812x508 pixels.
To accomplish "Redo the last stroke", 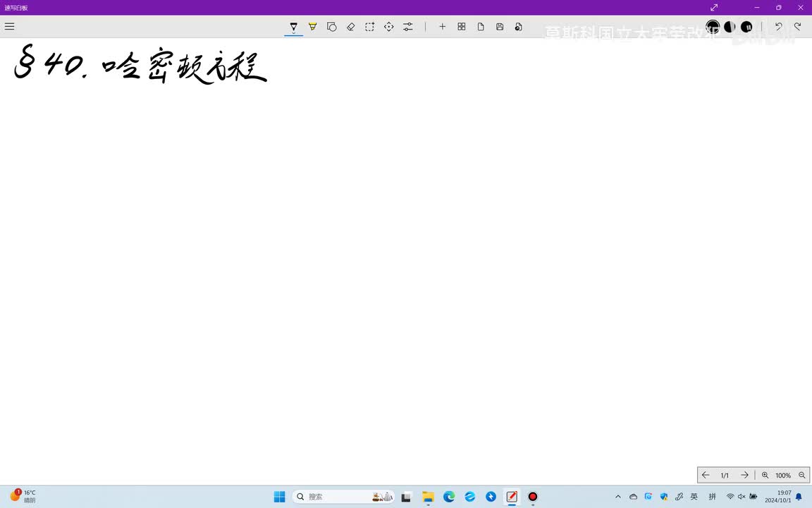I will pyautogui.click(x=797, y=26).
